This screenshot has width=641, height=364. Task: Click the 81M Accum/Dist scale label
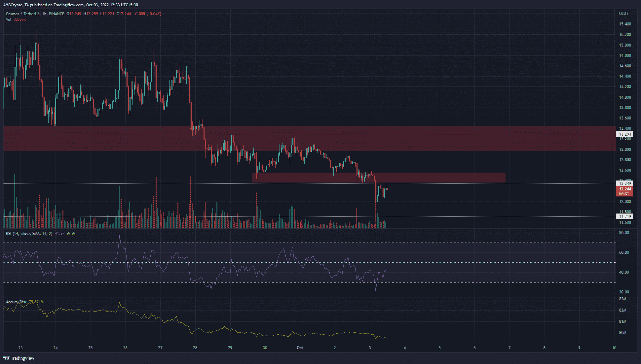[622, 321]
